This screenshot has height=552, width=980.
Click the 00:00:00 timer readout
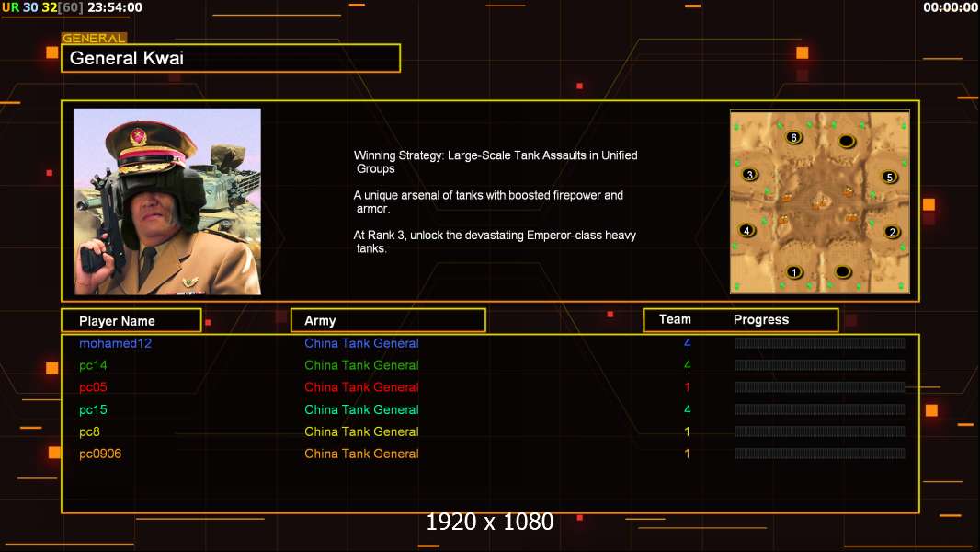tap(950, 7)
